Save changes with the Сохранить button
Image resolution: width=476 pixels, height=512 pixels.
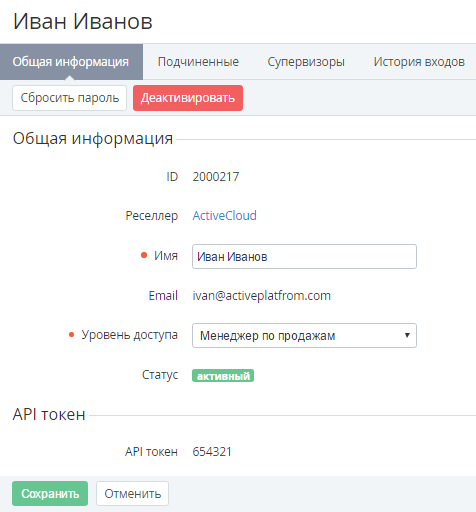[50, 494]
